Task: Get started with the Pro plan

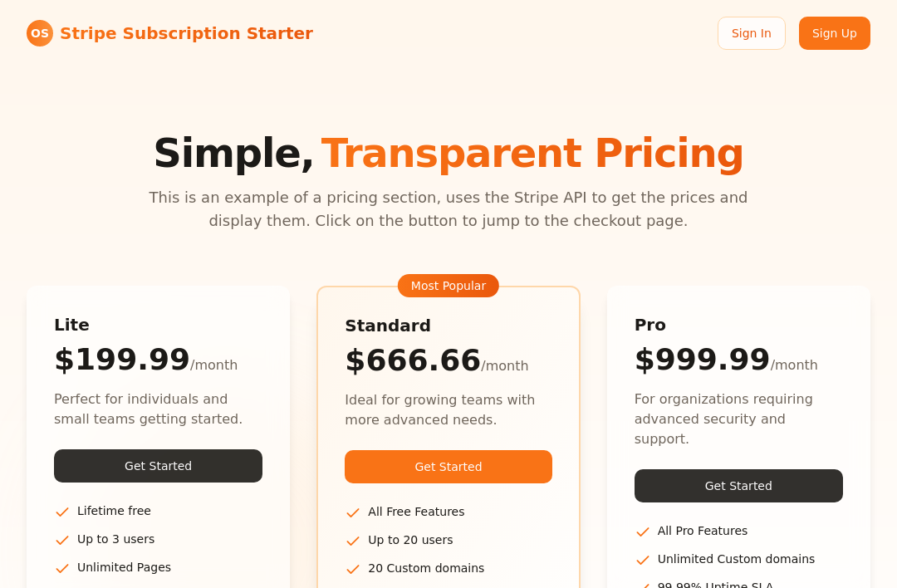Action: [738, 486]
